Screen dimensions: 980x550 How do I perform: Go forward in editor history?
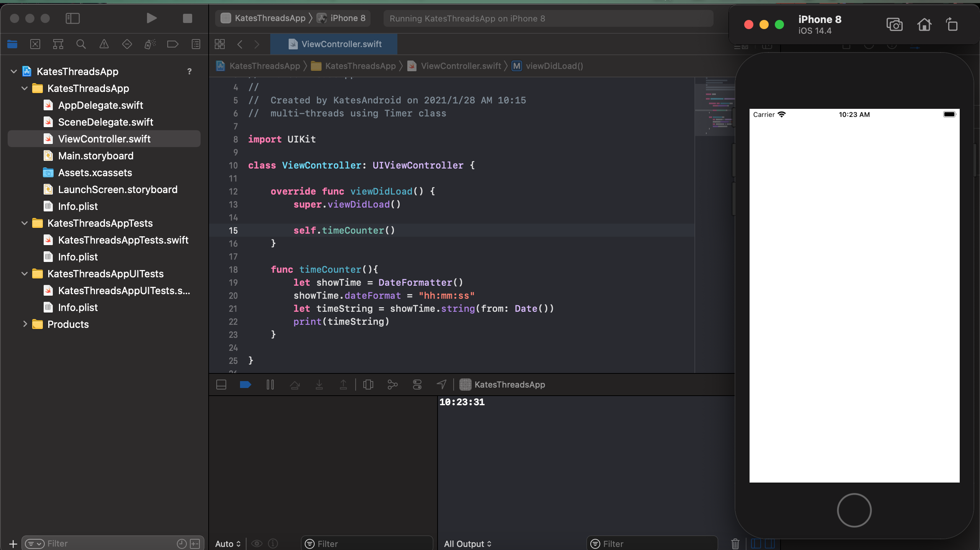click(x=257, y=44)
